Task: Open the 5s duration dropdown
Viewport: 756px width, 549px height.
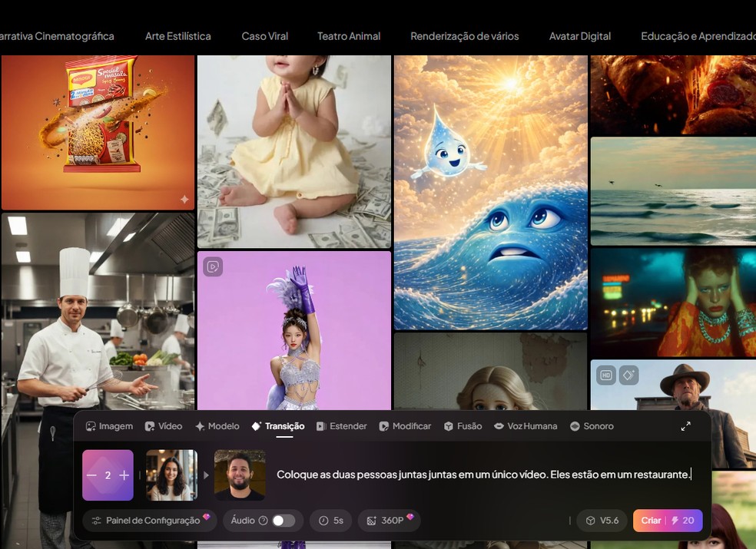Action: click(330, 521)
